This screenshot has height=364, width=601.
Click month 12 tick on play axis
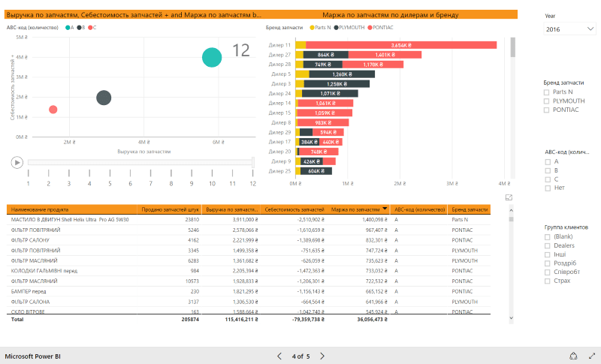(253, 173)
